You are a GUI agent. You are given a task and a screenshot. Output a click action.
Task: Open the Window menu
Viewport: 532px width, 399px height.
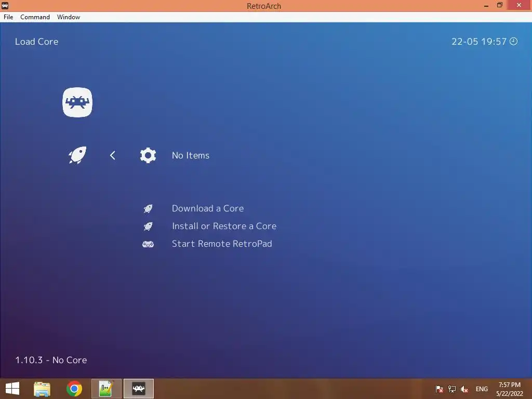(69, 17)
